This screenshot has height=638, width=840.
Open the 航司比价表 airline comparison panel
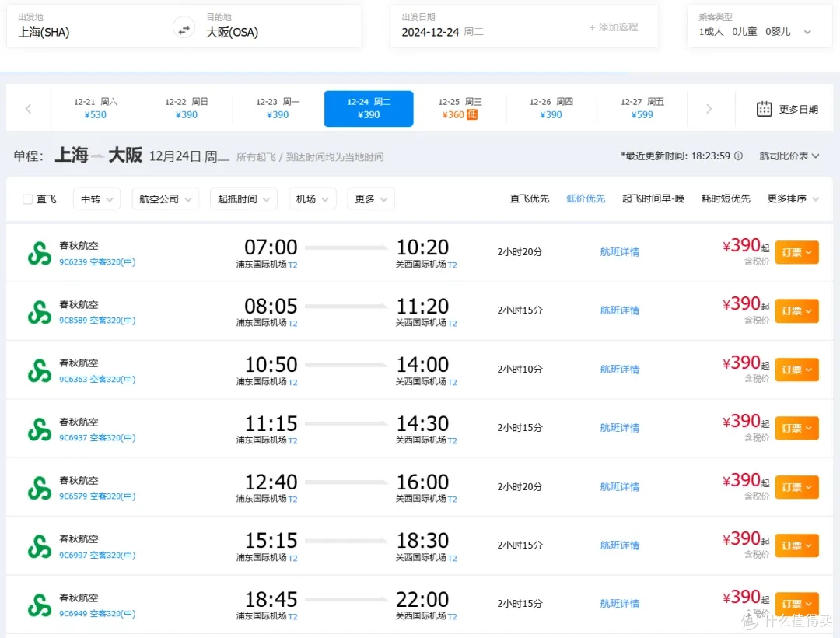coord(784,156)
